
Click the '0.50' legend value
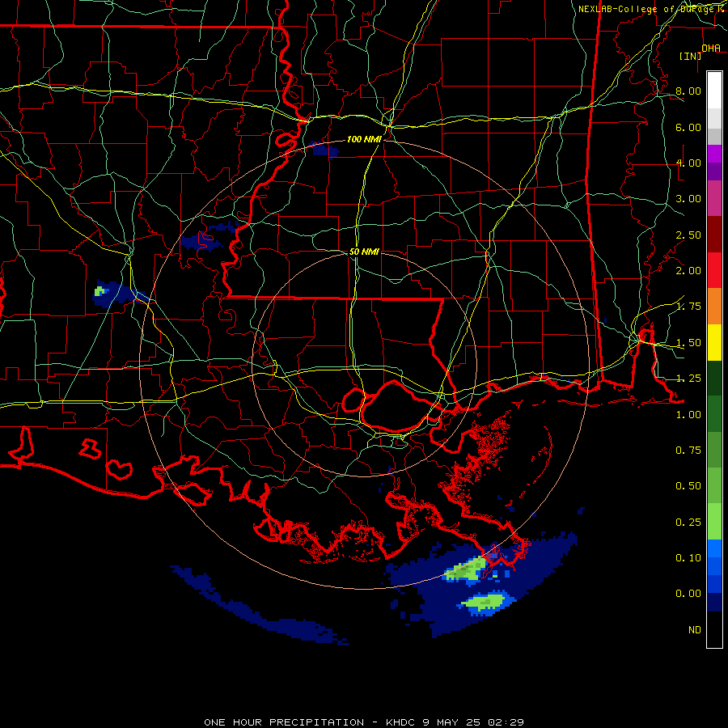click(688, 486)
